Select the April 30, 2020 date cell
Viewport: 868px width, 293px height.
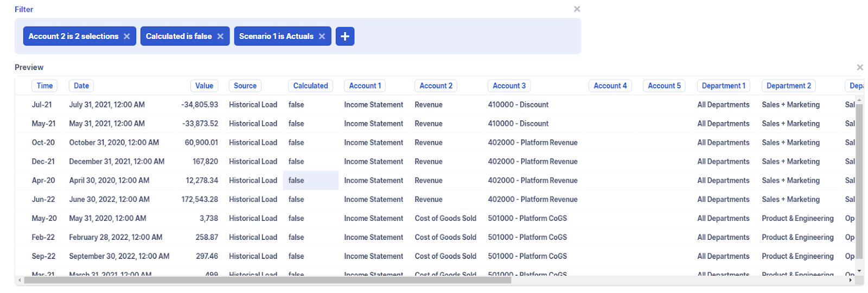[109, 181]
